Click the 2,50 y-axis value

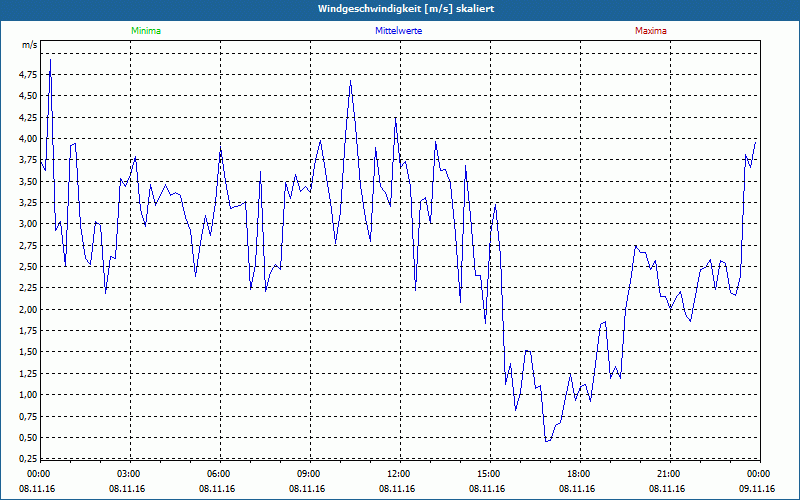tap(28, 266)
